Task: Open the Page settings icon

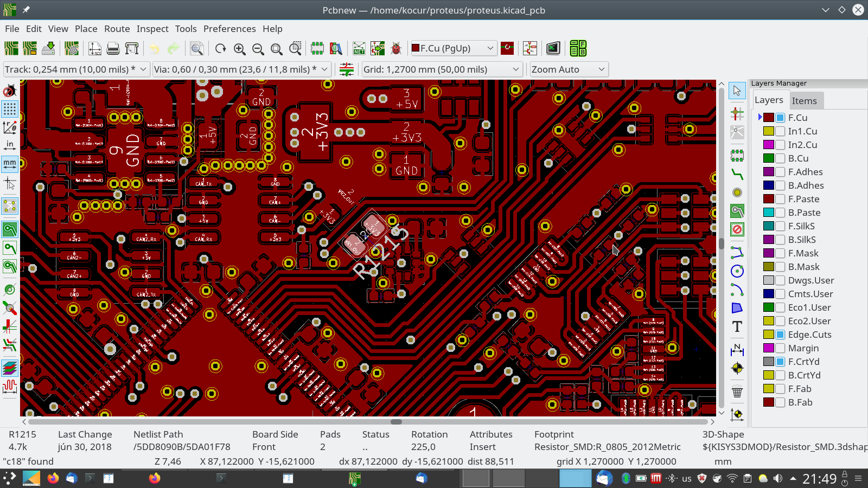Action: (x=94, y=48)
